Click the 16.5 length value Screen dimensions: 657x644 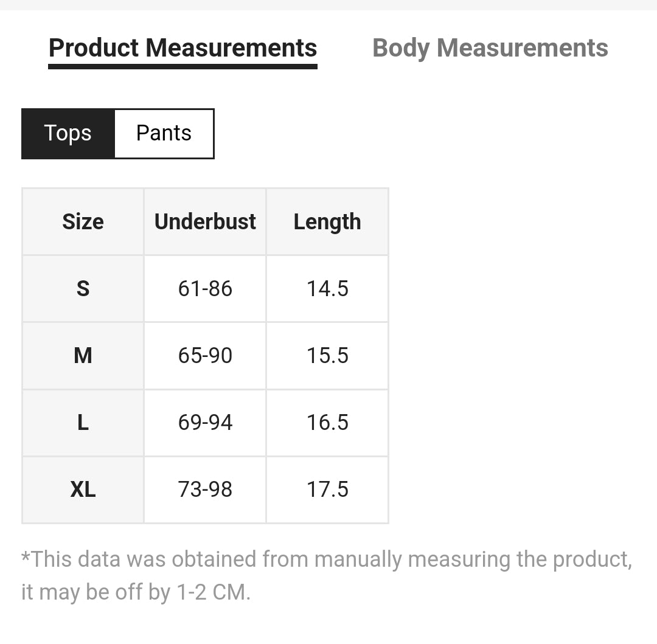click(x=327, y=422)
